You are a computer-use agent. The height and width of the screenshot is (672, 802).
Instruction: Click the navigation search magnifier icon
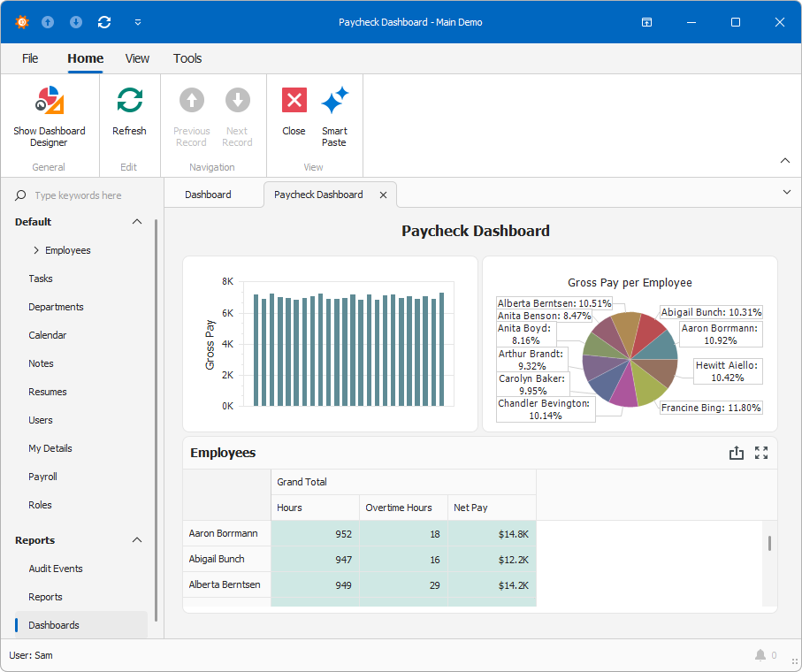pyautogui.click(x=20, y=195)
